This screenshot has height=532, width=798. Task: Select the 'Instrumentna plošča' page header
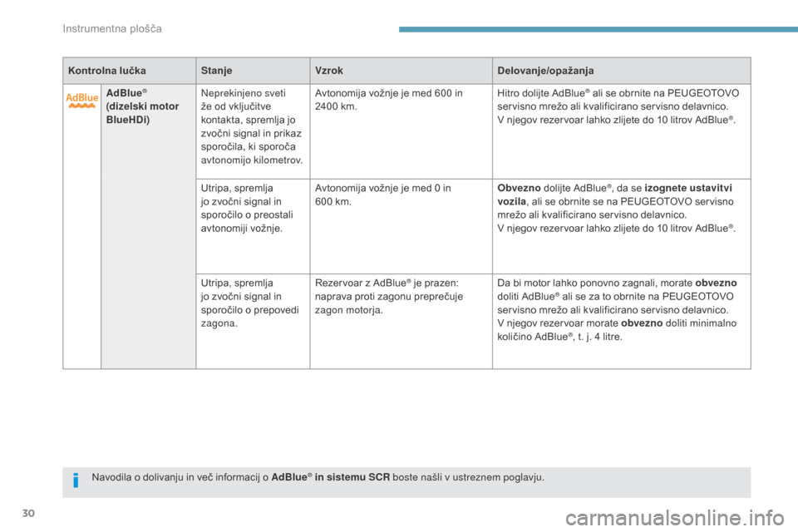[x=112, y=29]
